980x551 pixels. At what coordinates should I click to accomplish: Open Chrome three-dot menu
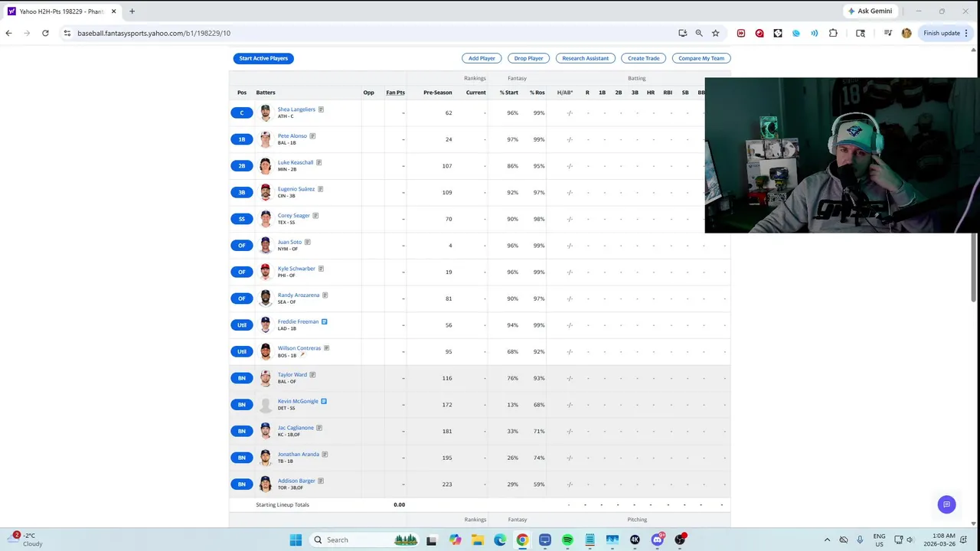[x=966, y=33]
